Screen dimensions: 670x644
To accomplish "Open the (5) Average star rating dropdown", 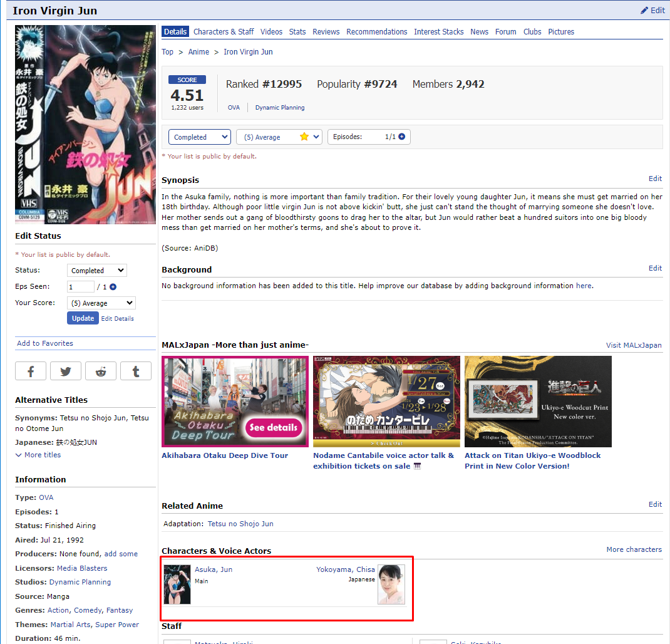I will click(x=279, y=137).
